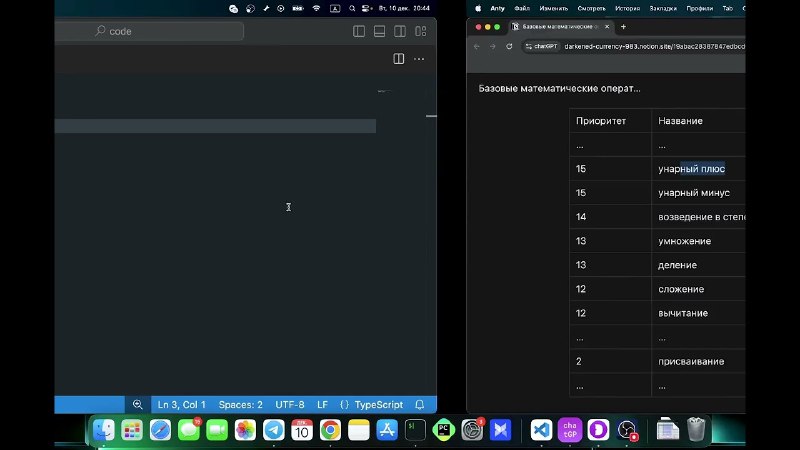Reload the browser page
The width and height of the screenshot is (800, 450).
(509, 46)
